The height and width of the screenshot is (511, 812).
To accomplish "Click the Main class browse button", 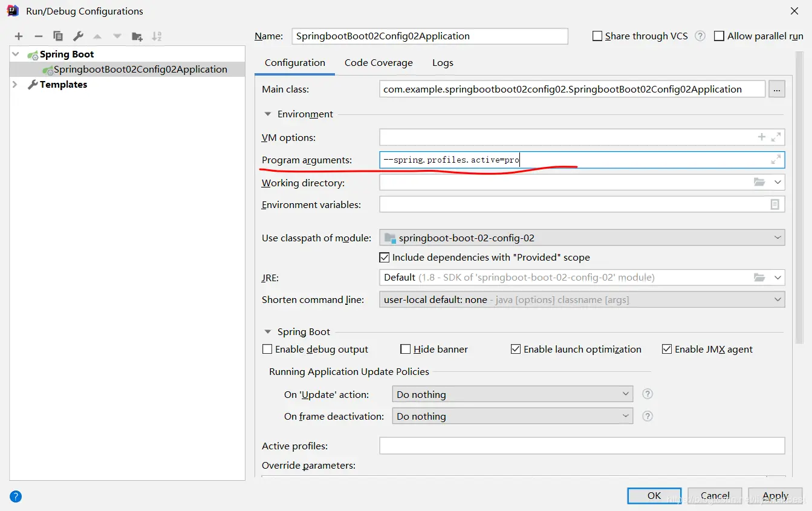I will point(777,89).
